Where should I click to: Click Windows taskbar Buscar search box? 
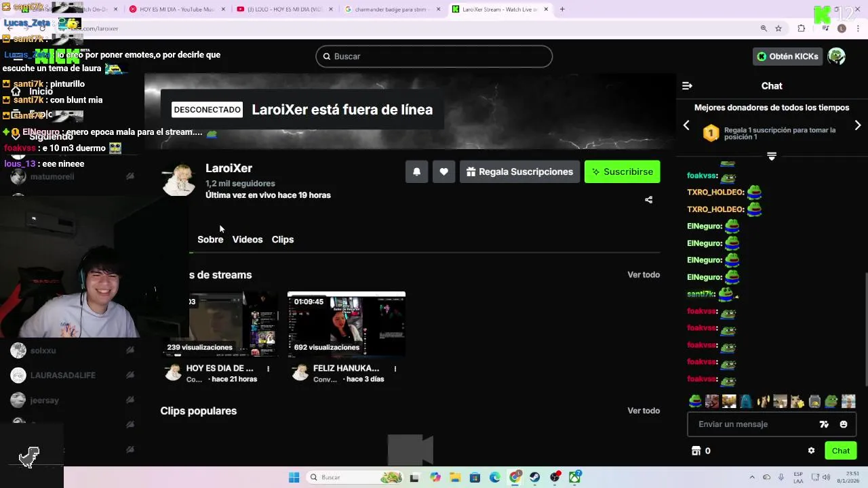(x=355, y=477)
